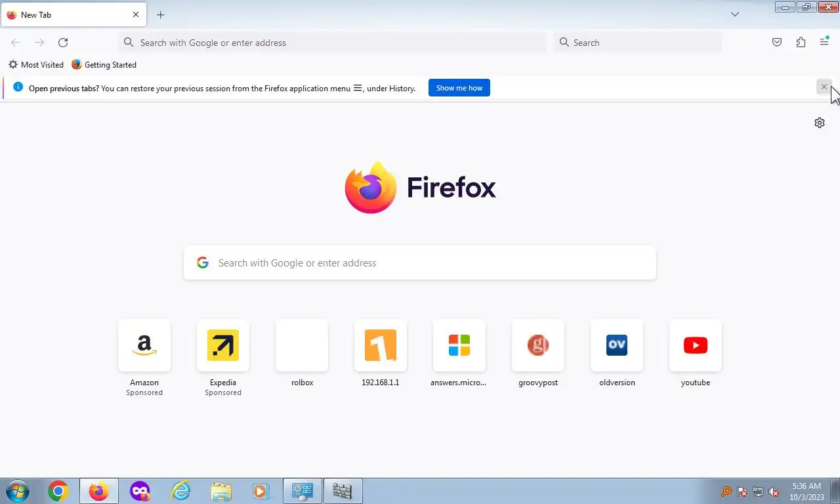Click the magnifier icon in Search box
This screenshot has width=840, height=504.
tap(564, 43)
